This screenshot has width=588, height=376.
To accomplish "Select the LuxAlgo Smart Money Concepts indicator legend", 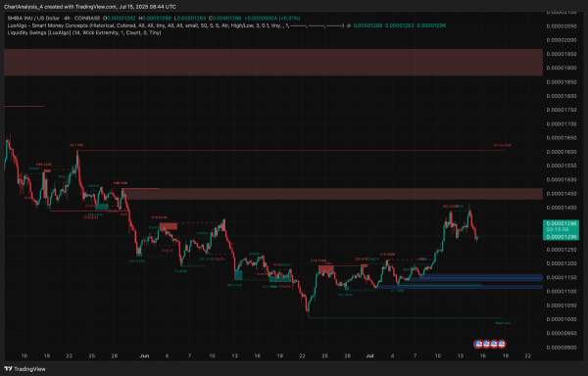I will 175,25.
